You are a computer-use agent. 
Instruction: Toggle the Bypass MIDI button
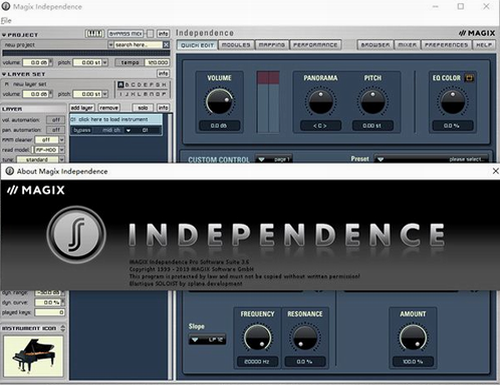tap(126, 34)
